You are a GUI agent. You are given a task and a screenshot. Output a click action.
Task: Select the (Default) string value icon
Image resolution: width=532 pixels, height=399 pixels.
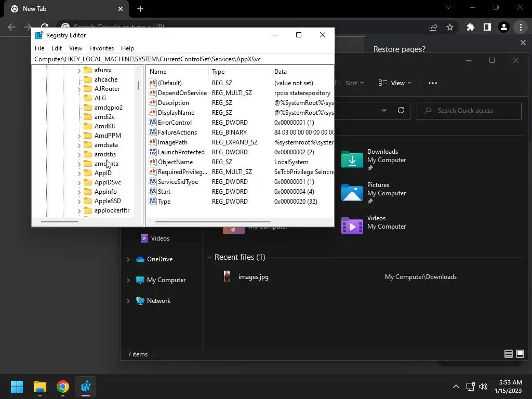coord(153,83)
